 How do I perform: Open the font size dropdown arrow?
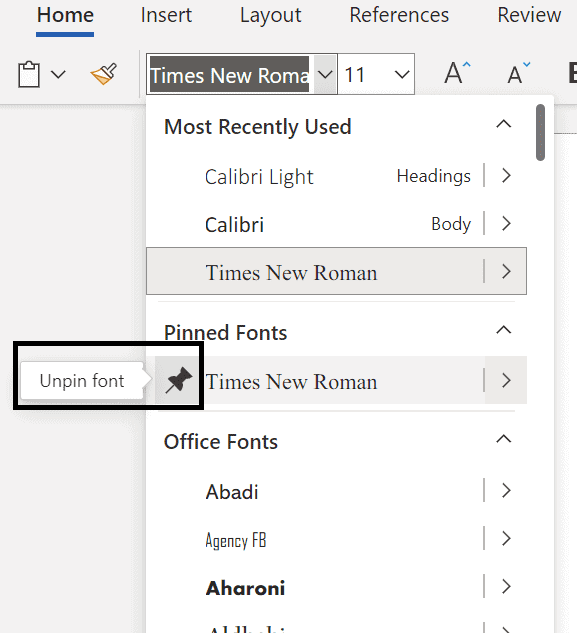(x=402, y=75)
